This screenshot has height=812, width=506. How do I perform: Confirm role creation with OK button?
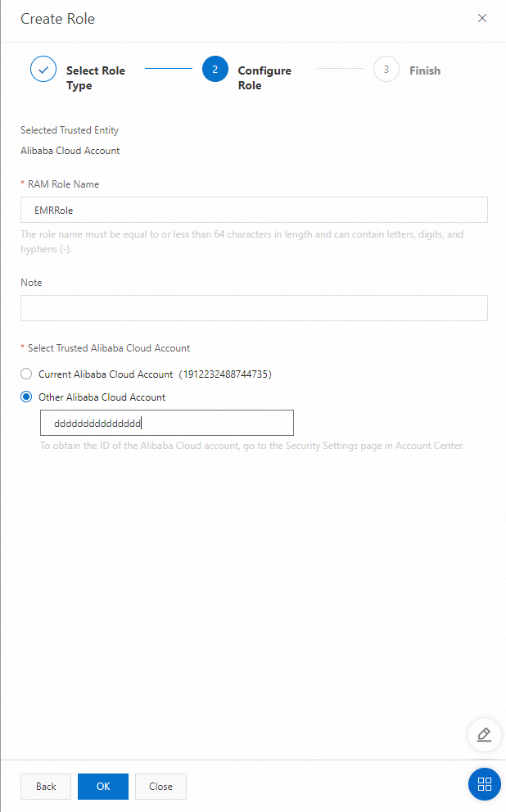pyautogui.click(x=103, y=786)
